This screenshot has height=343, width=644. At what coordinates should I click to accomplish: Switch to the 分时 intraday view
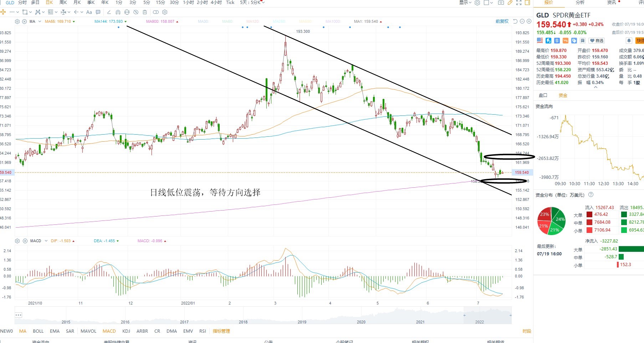click(x=22, y=2)
